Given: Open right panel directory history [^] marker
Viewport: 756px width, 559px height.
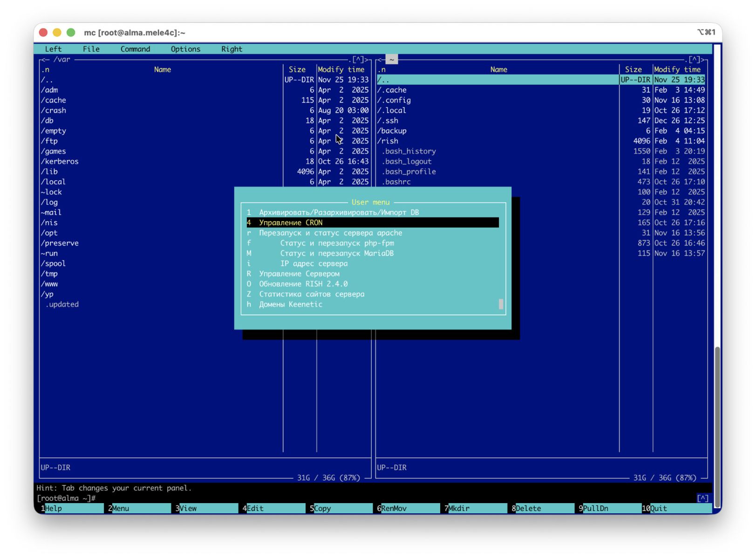Looking at the screenshot, I should click(694, 60).
